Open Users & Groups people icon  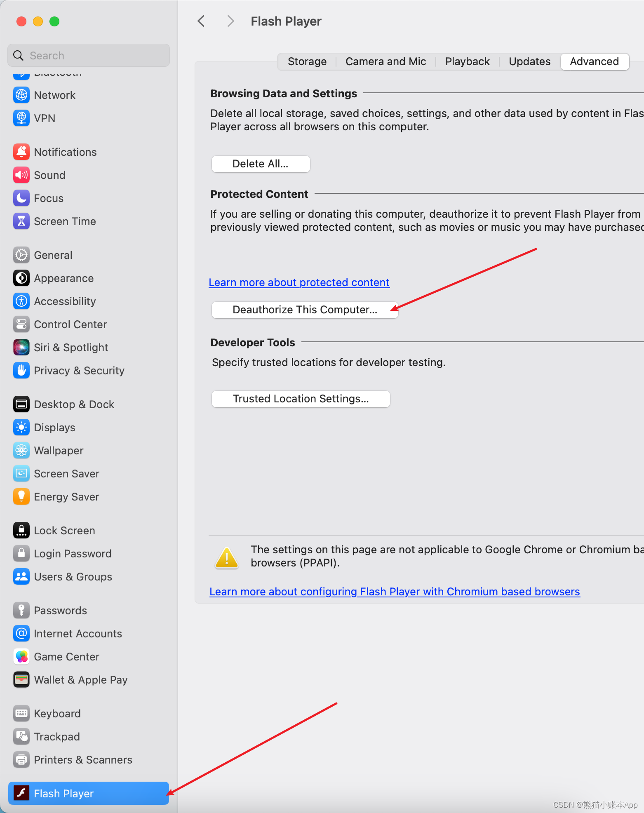tap(21, 577)
